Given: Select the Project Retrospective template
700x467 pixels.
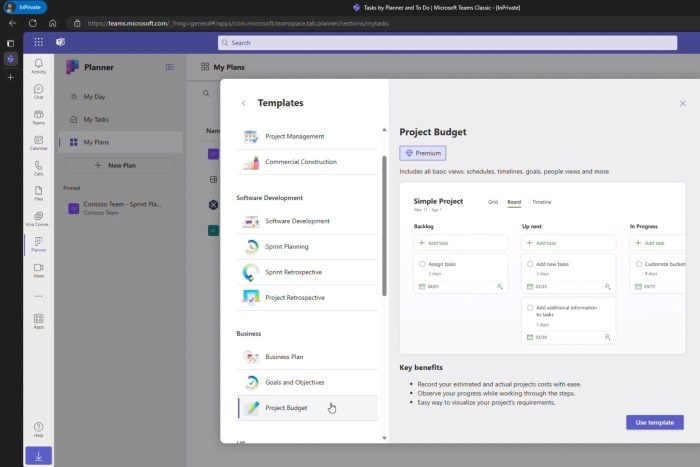Looking at the screenshot, I should 307,297.
